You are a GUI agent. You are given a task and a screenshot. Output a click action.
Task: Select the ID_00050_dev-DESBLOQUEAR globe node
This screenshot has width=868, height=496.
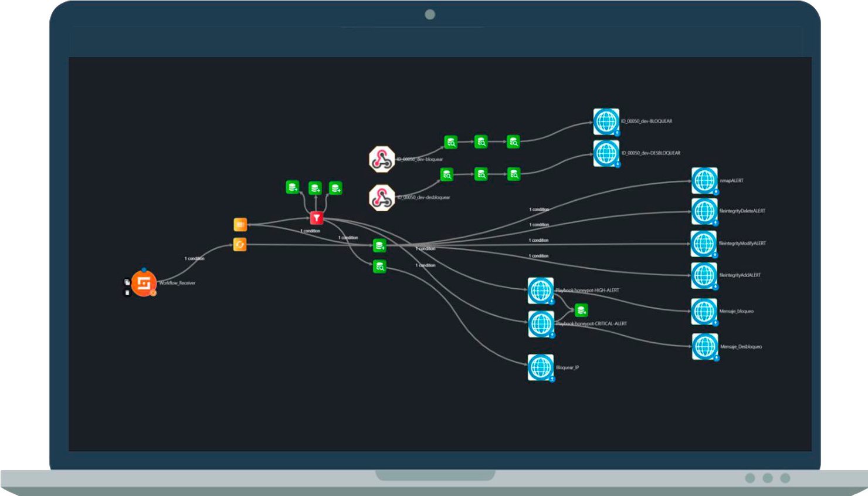[606, 153]
